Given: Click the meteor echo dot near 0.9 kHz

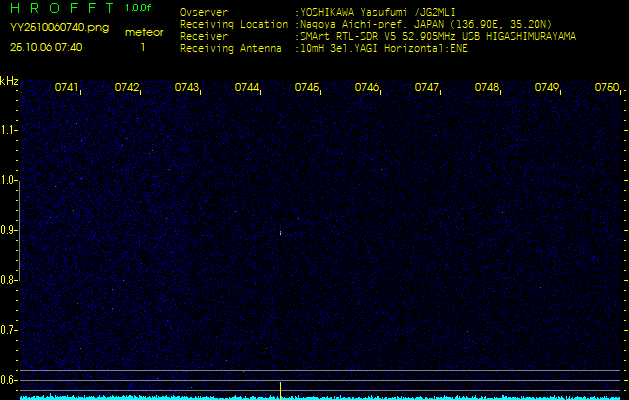Looking at the screenshot, I should 280,233.
